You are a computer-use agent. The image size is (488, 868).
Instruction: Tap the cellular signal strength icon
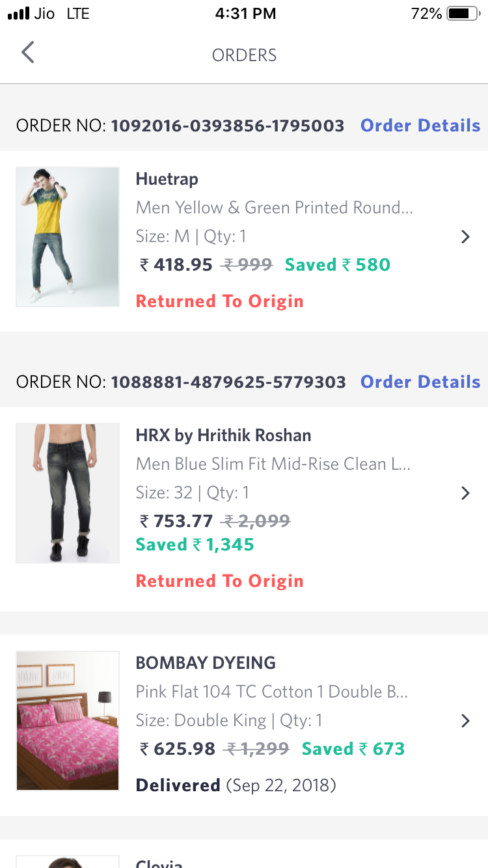[19, 14]
